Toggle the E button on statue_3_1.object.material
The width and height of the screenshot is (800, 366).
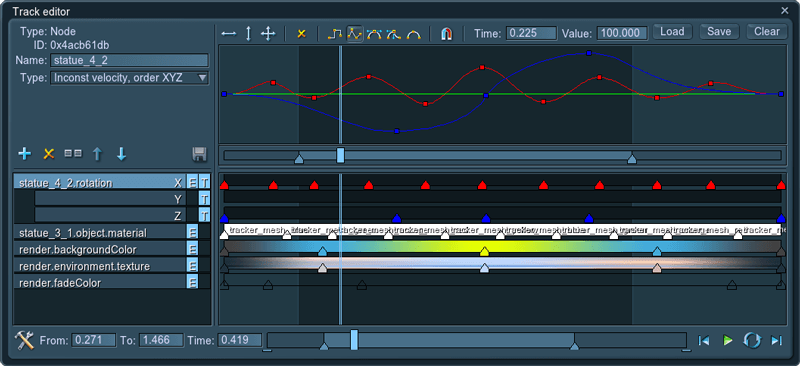click(192, 233)
